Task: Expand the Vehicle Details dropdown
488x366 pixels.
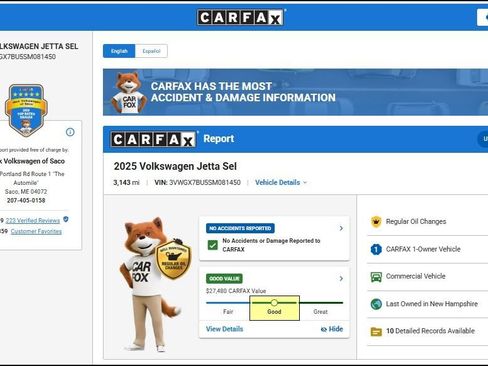Action: pyautogui.click(x=281, y=182)
